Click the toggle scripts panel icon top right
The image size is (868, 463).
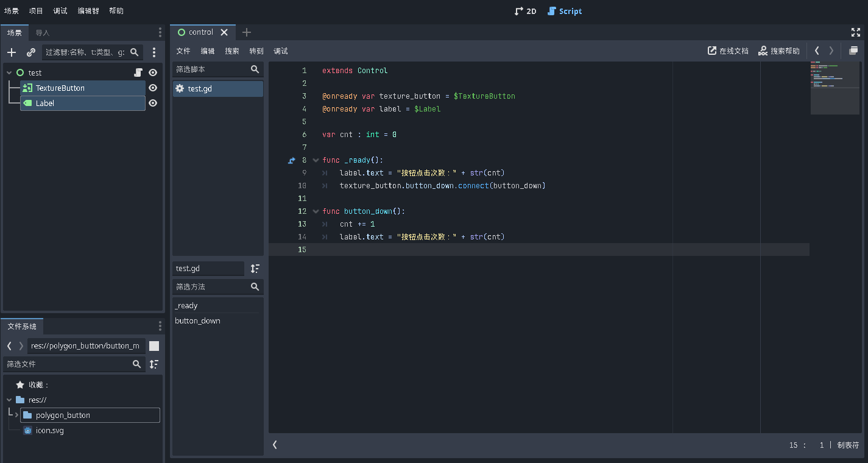(x=853, y=51)
